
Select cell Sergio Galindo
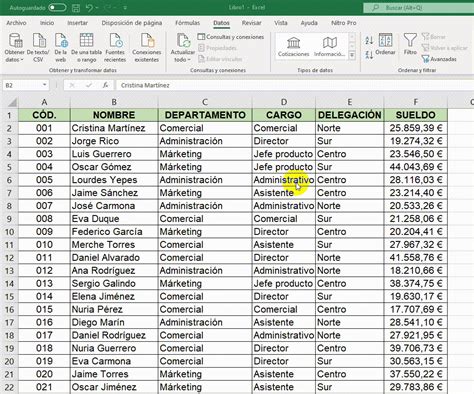click(x=114, y=284)
